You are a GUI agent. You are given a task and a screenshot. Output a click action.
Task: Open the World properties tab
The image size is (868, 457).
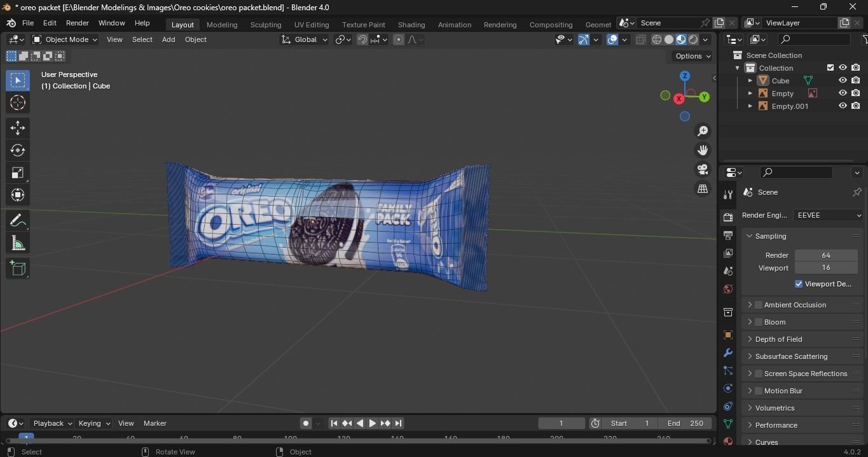click(x=728, y=289)
